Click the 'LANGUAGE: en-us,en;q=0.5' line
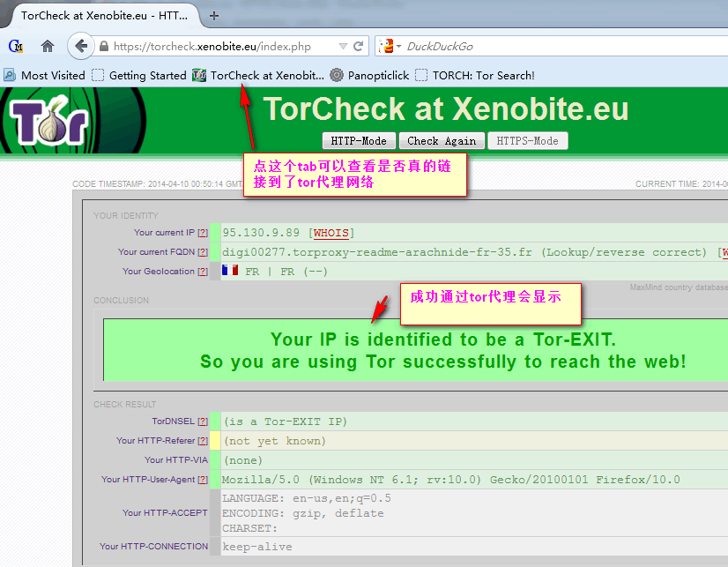728x567 pixels. tap(307, 498)
